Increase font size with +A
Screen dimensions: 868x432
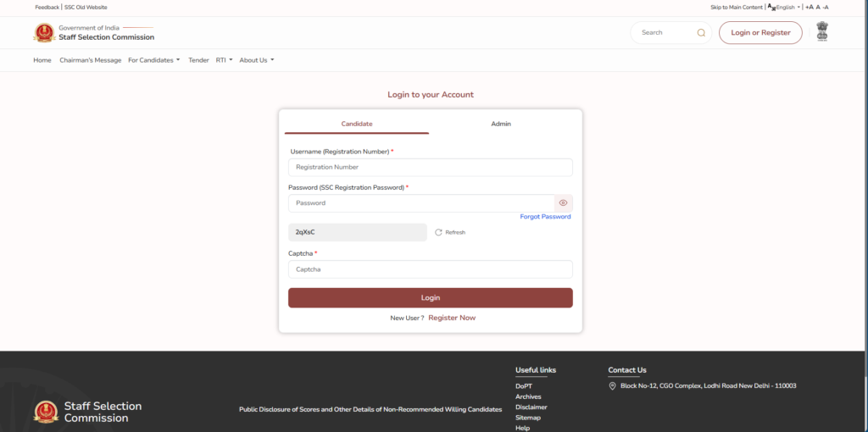click(x=810, y=7)
